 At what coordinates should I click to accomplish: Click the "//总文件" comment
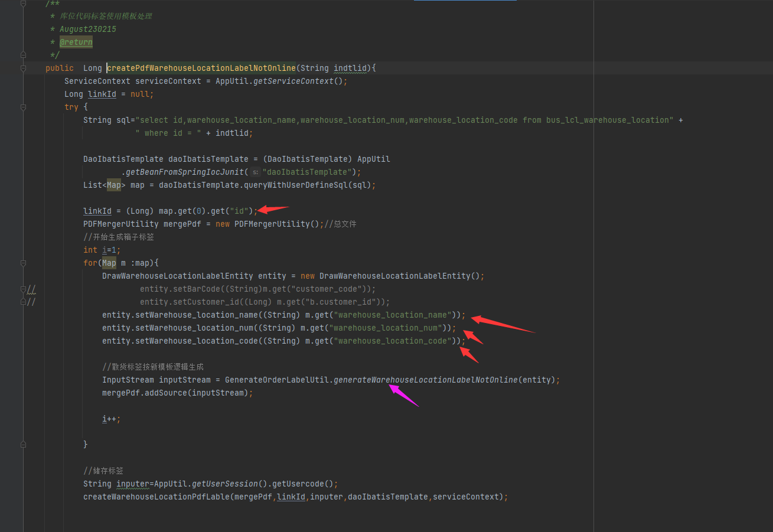click(x=340, y=224)
